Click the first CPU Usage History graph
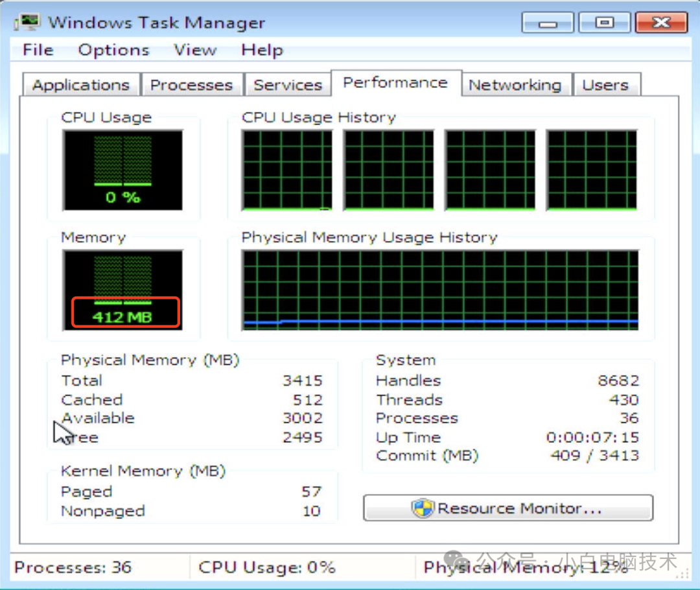Screen dimensions: 700x590 [x=286, y=170]
